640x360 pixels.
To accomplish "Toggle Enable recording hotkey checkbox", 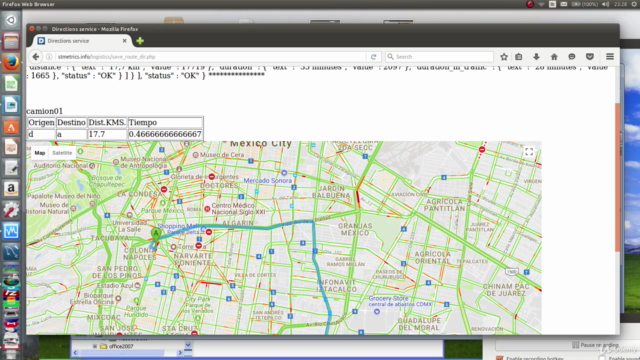I will click(500, 358).
